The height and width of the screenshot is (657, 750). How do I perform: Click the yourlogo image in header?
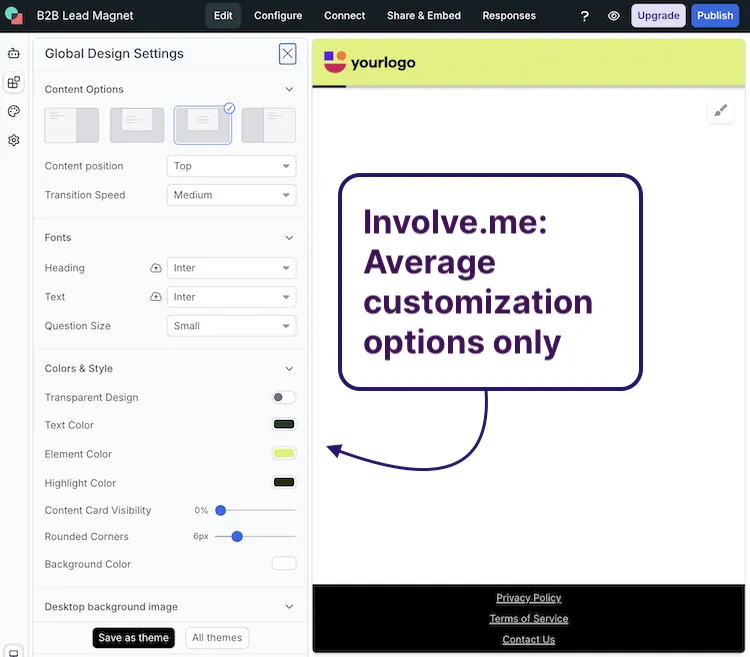click(369, 62)
